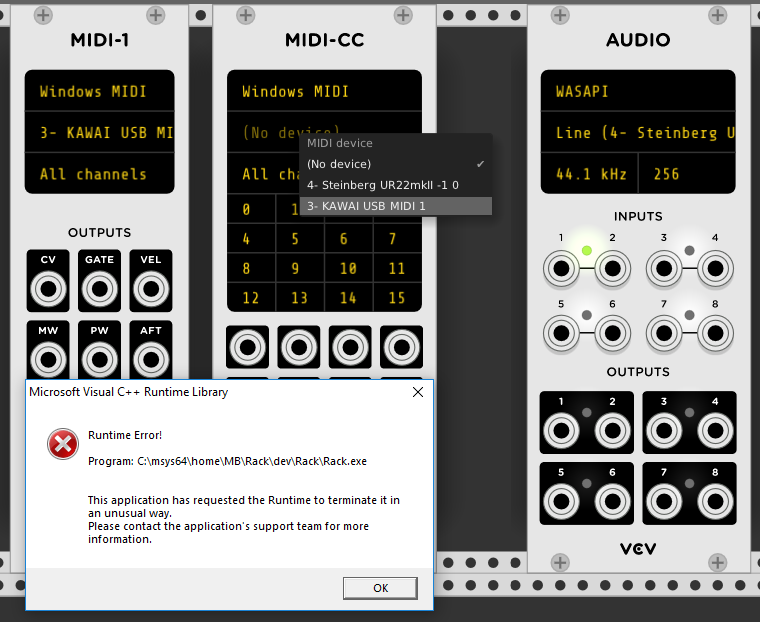
Task: Click the red error icon in the dialog
Action: point(63,444)
